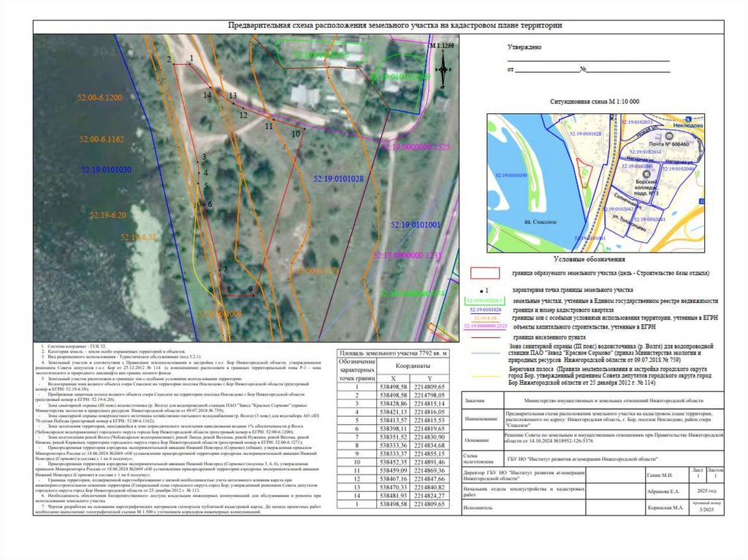Click the Y value 2214869,36
The image size is (748, 560).
[429, 470]
